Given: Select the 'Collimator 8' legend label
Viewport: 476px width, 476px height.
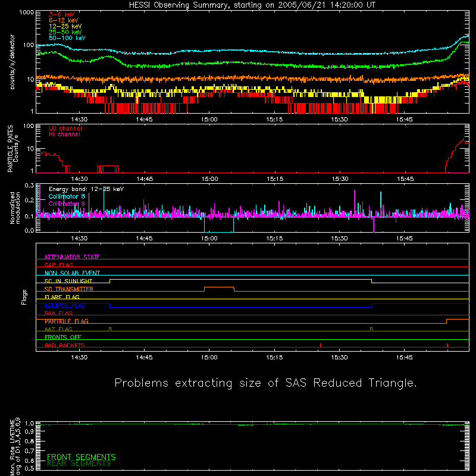Looking at the screenshot, I should tap(67, 196).
